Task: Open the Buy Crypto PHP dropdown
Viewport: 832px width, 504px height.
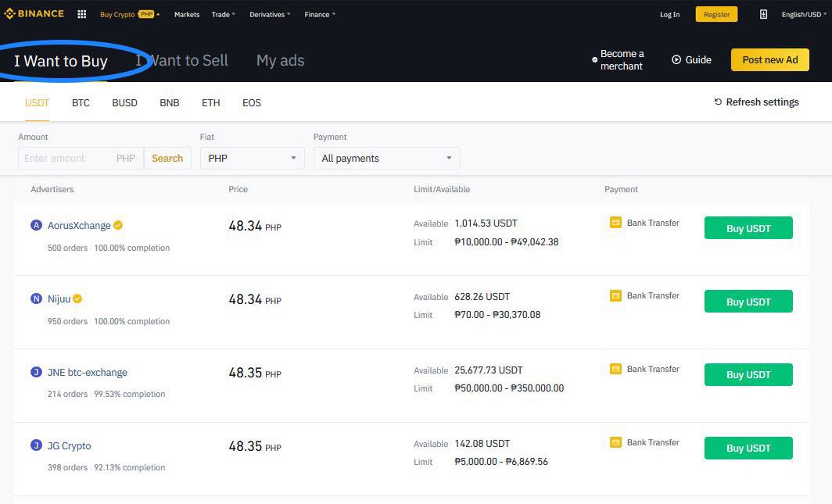Action: pos(130,14)
